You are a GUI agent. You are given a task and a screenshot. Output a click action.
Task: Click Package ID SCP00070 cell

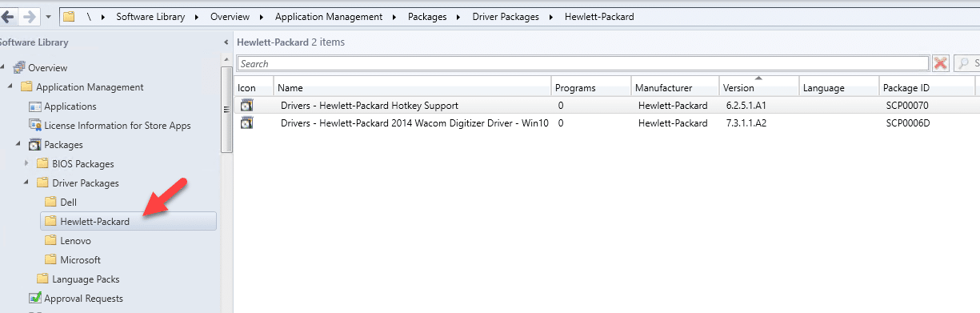pos(907,106)
